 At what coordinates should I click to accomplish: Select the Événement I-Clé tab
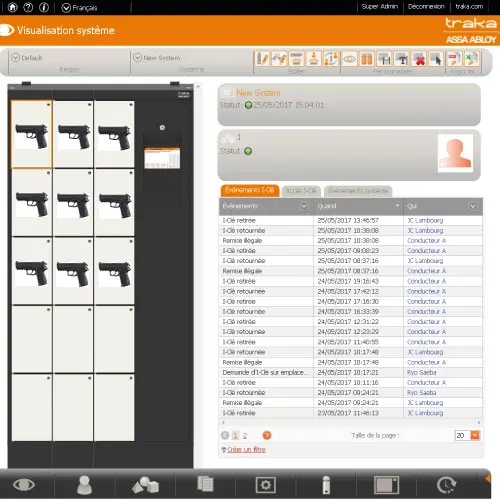[250, 190]
